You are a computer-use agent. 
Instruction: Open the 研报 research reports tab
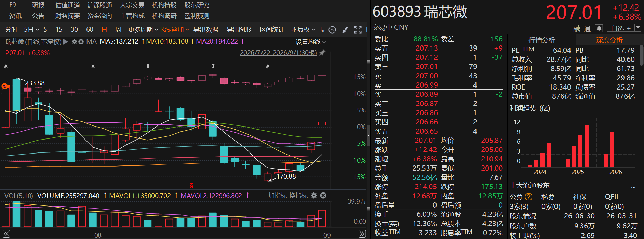38,5
